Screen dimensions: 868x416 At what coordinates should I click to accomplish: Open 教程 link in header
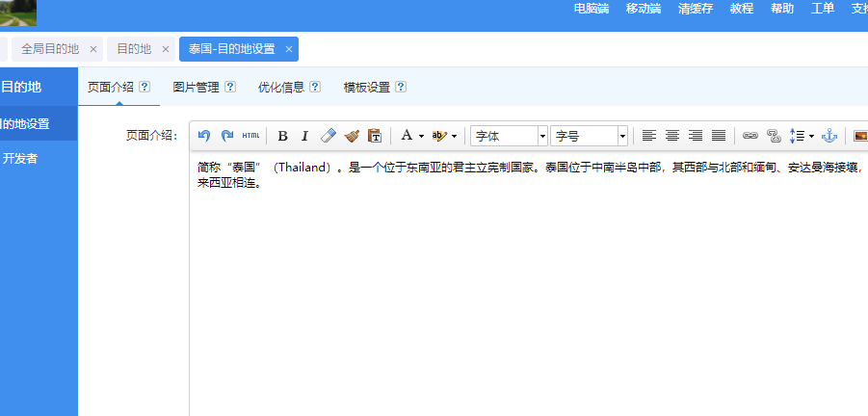(x=742, y=9)
